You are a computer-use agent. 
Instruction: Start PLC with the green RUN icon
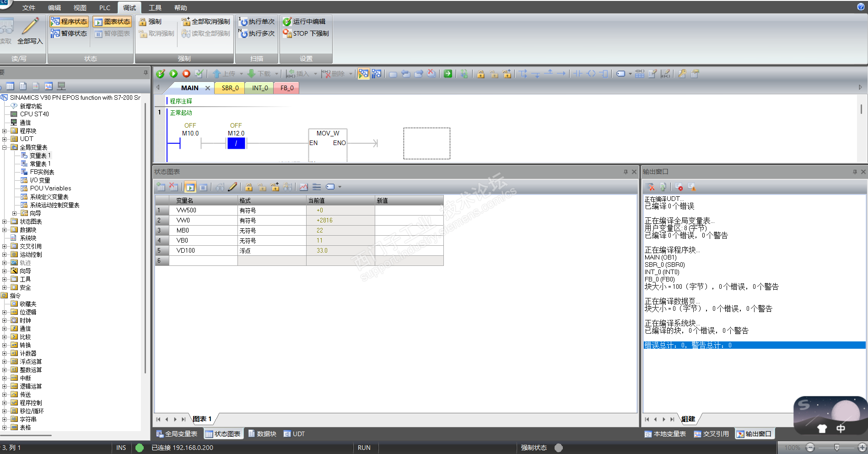[173, 74]
